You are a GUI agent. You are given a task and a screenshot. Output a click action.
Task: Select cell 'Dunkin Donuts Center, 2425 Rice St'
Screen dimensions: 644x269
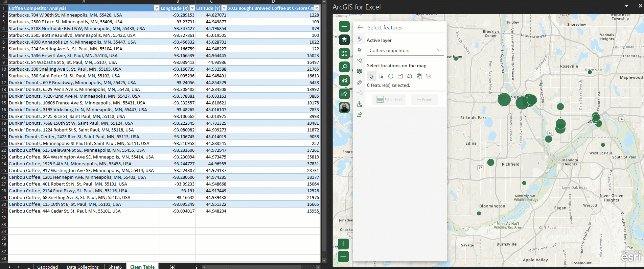pos(84,137)
